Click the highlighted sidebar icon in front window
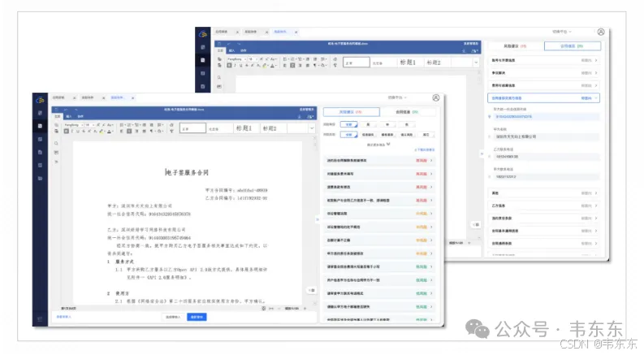The image size is (644, 355). point(40,126)
